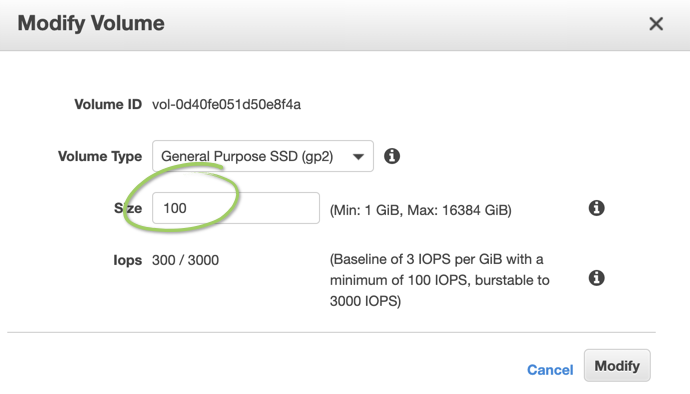Show the Iops info icon
The height and width of the screenshot is (394, 690).
pos(596,278)
